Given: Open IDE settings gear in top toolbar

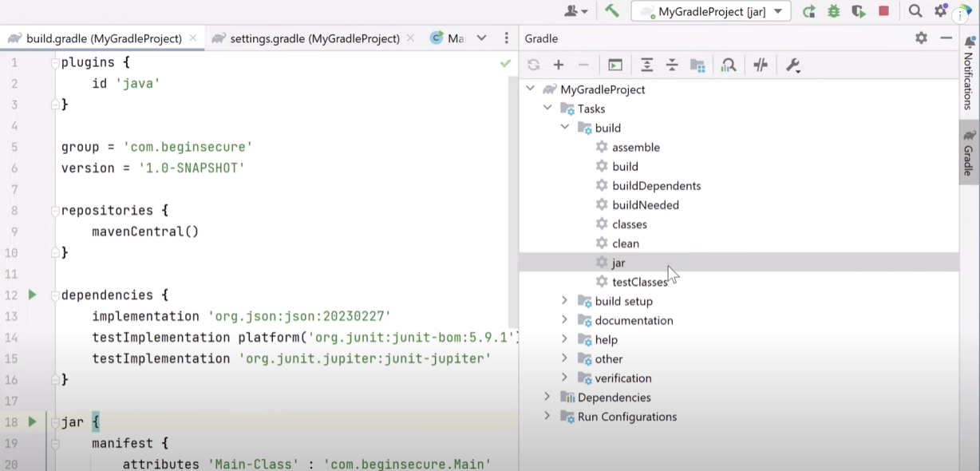Looking at the screenshot, I should (941, 11).
